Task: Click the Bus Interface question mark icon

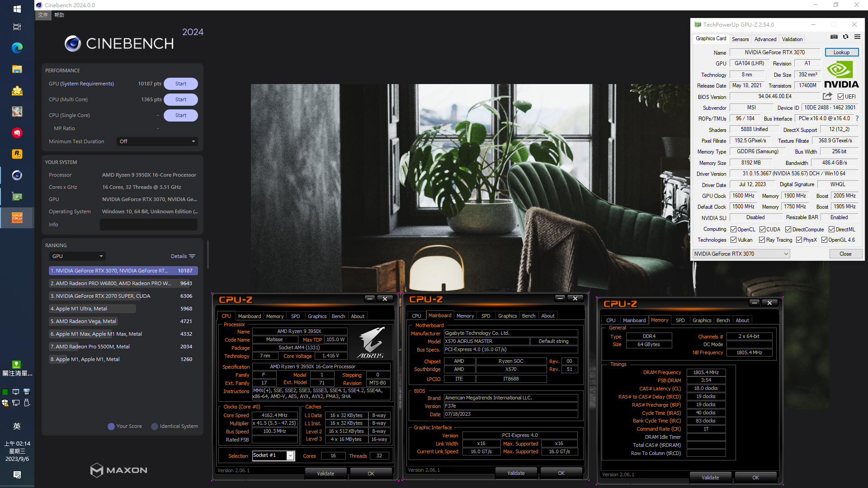Action: click(857, 118)
